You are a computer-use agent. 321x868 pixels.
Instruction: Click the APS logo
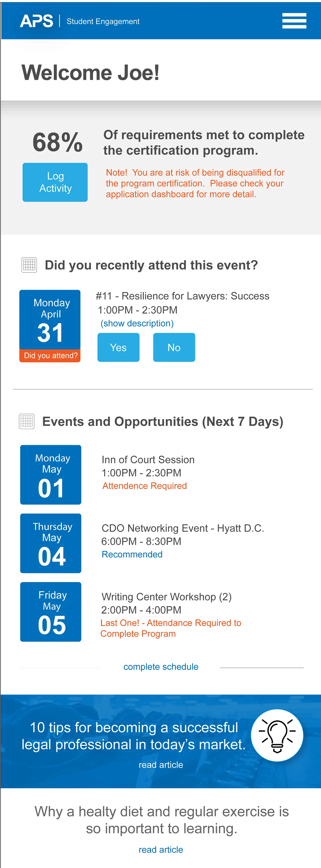point(37,21)
